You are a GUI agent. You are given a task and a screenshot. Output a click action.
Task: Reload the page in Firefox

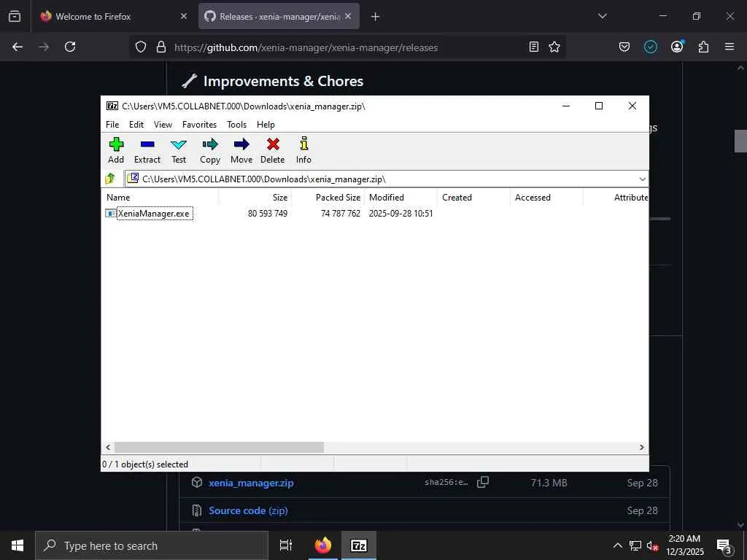click(70, 47)
